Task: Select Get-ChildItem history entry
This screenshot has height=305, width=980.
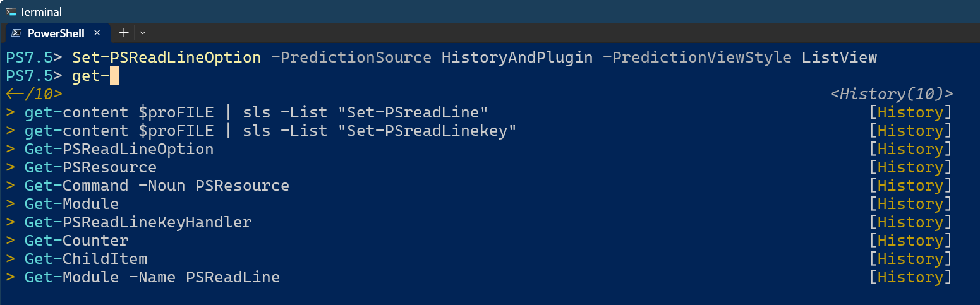Action: 86,259
